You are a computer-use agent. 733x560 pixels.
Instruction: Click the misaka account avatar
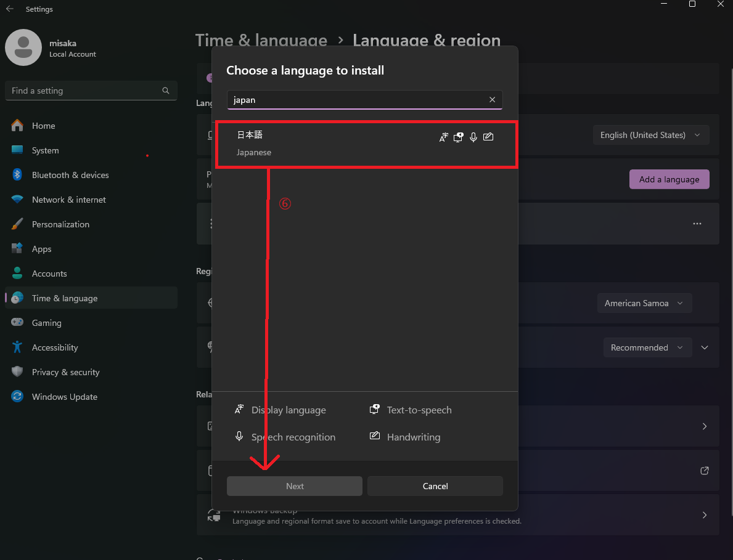(x=23, y=47)
